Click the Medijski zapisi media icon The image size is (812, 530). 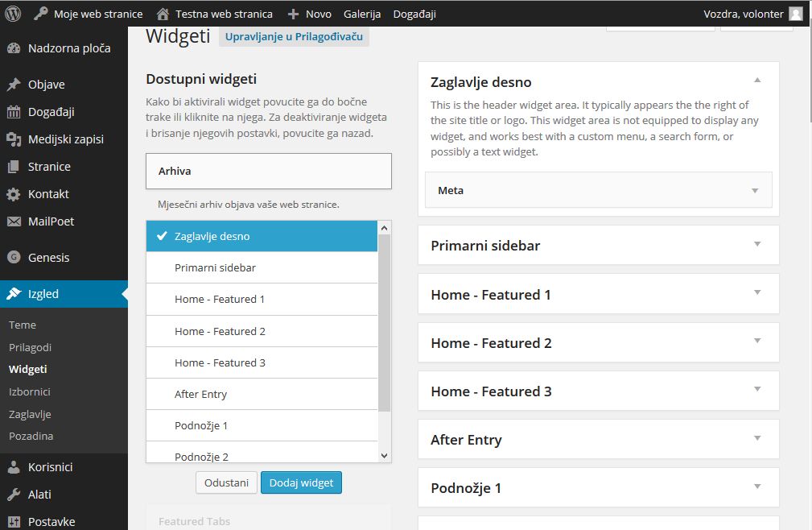click(x=14, y=139)
